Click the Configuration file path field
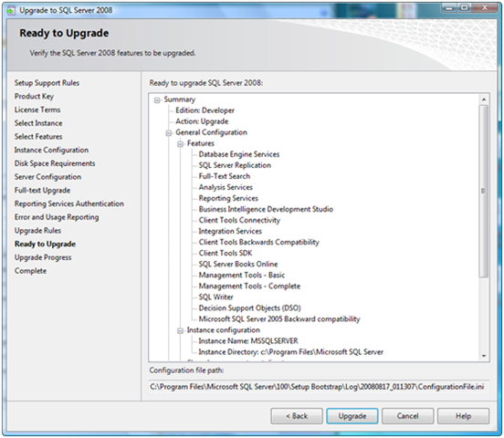Image resolution: width=504 pixels, height=438 pixels. 319,387
